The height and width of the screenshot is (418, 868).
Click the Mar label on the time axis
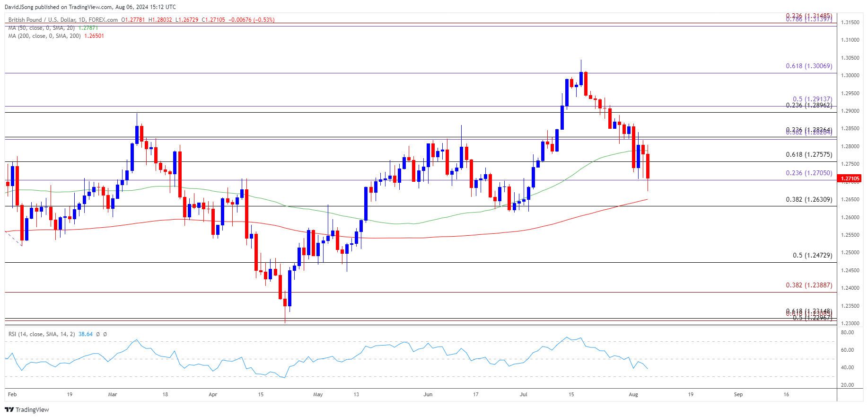click(x=113, y=394)
